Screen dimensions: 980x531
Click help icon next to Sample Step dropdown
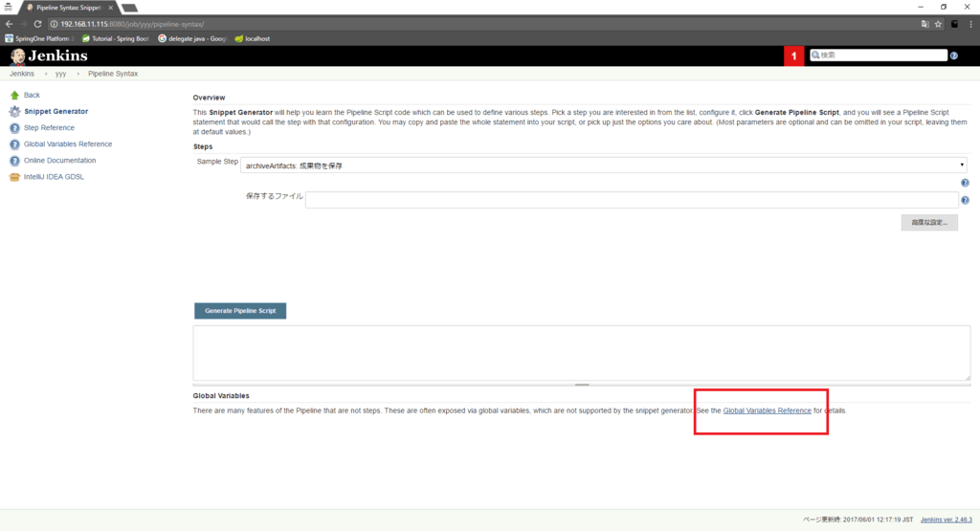(965, 182)
